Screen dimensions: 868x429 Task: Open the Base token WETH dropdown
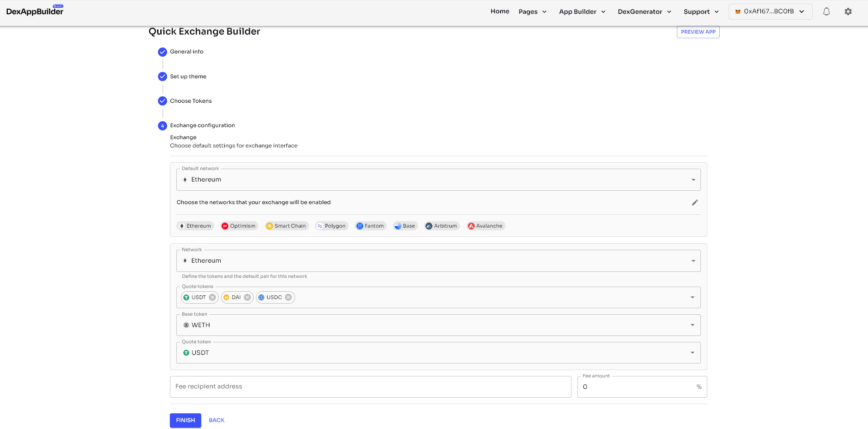point(438,325)
